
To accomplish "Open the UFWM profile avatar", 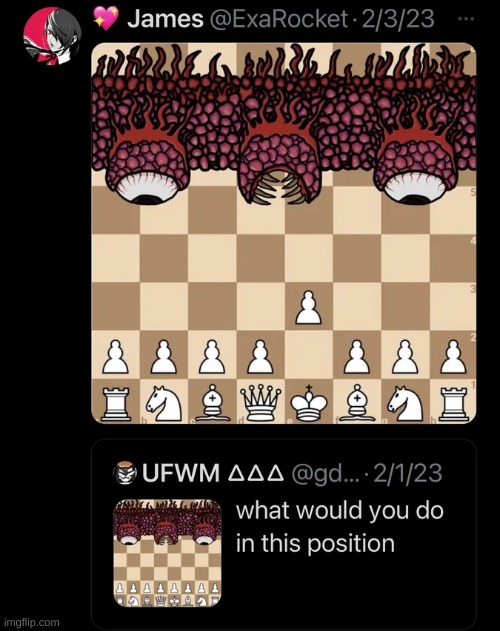I will 126,473.
